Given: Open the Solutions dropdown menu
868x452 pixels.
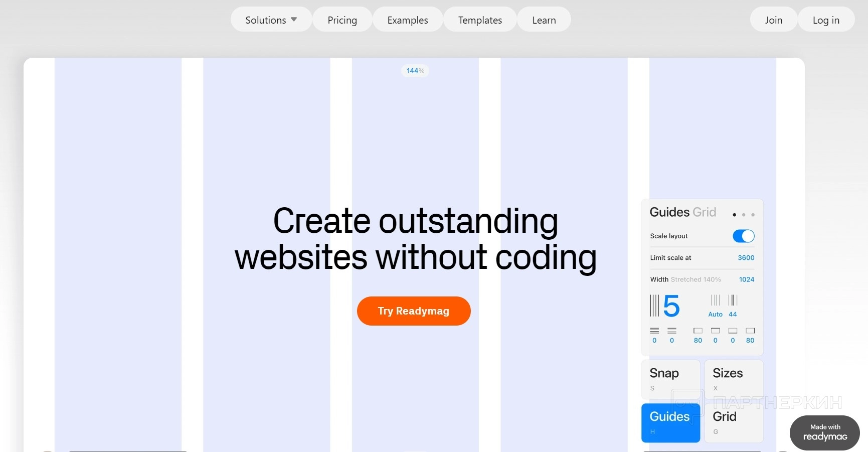Looking at the screenshot, I should [x=271, y=20].
